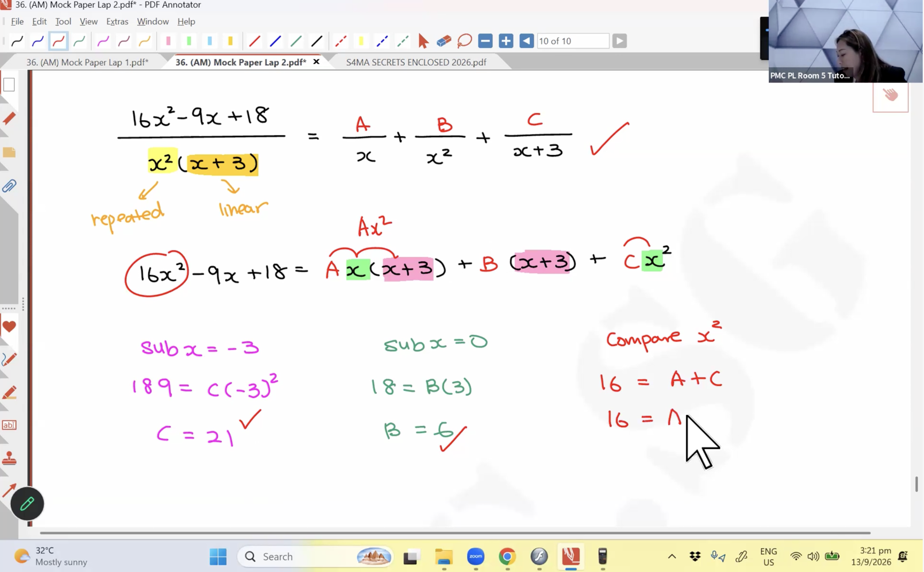Select the sidebar stamp tool
924x572 pixels.
click(9, 458)
